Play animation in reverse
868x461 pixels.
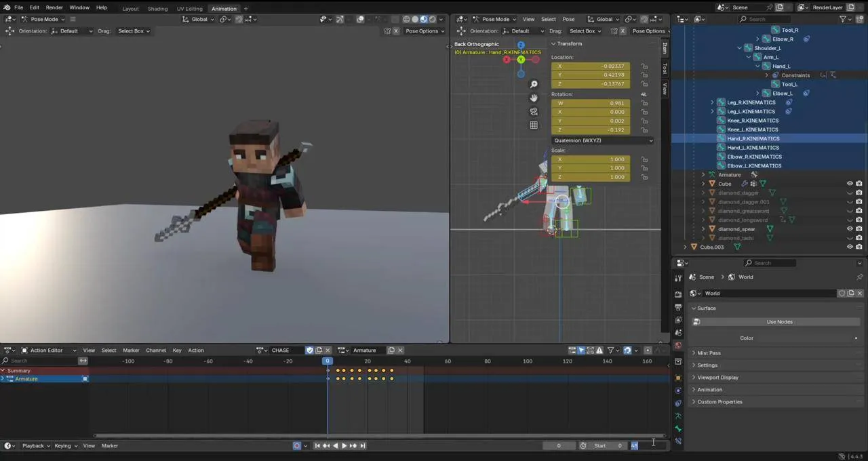click(335, 445)
